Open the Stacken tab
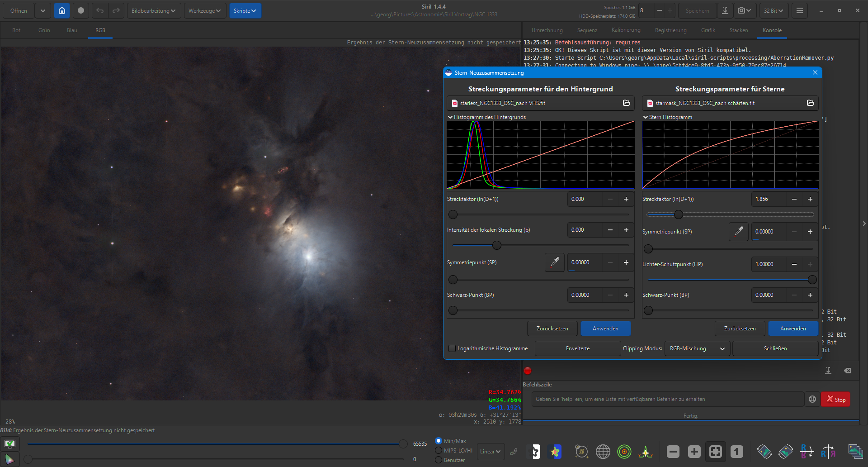The width and height of the screenshot is (868, 467). [739, 30]
